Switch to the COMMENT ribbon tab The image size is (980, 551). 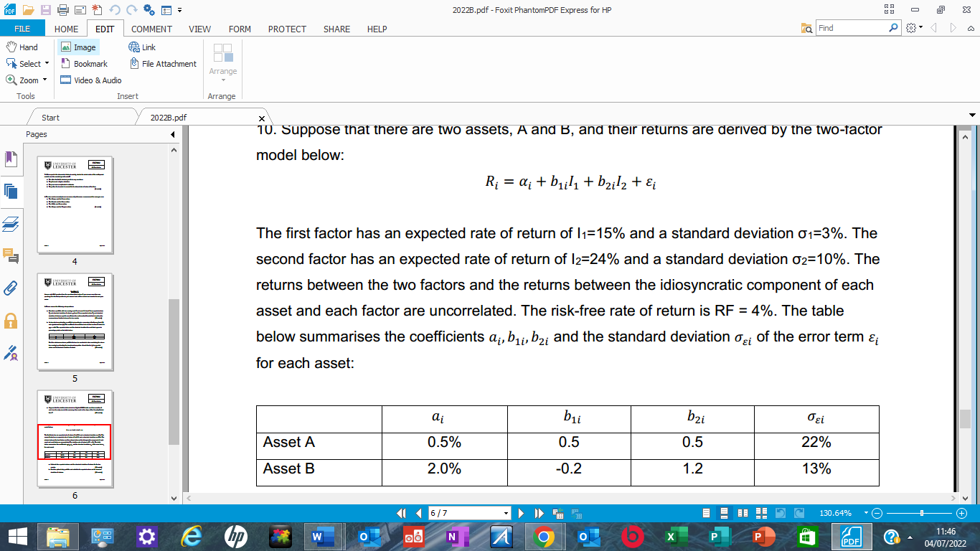[x=151, y=29]
